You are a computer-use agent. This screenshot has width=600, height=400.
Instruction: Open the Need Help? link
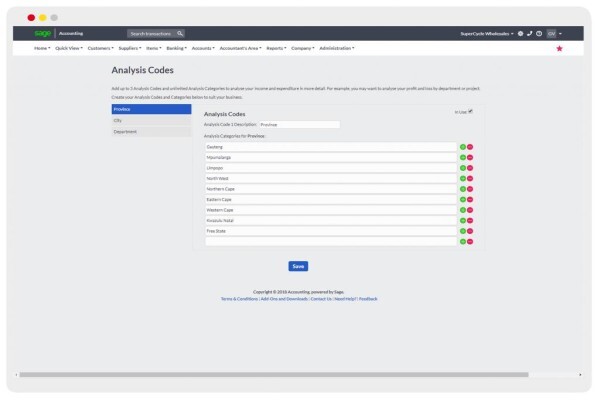point(345,299)
